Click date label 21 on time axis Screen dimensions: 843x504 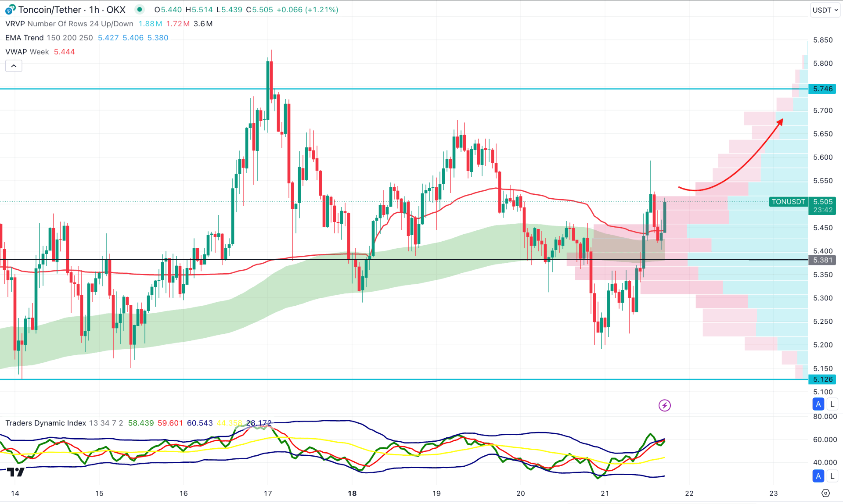(605, 493)
